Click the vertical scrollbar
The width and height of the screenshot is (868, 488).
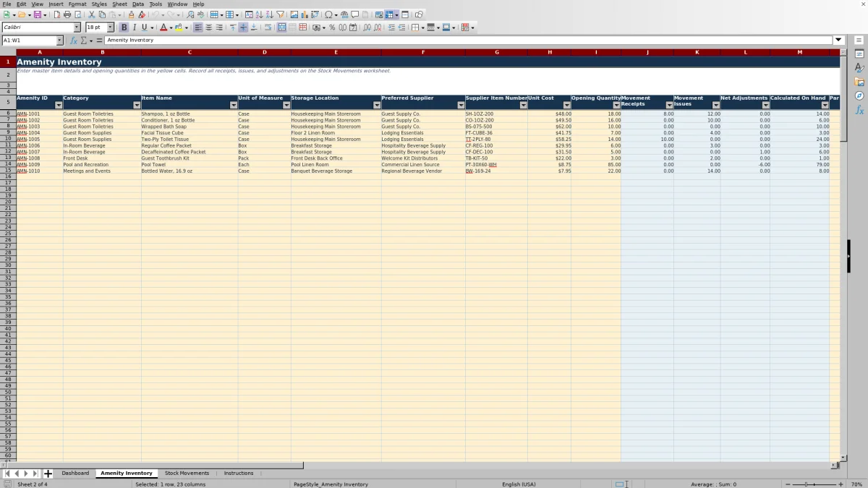pos(843,257)
